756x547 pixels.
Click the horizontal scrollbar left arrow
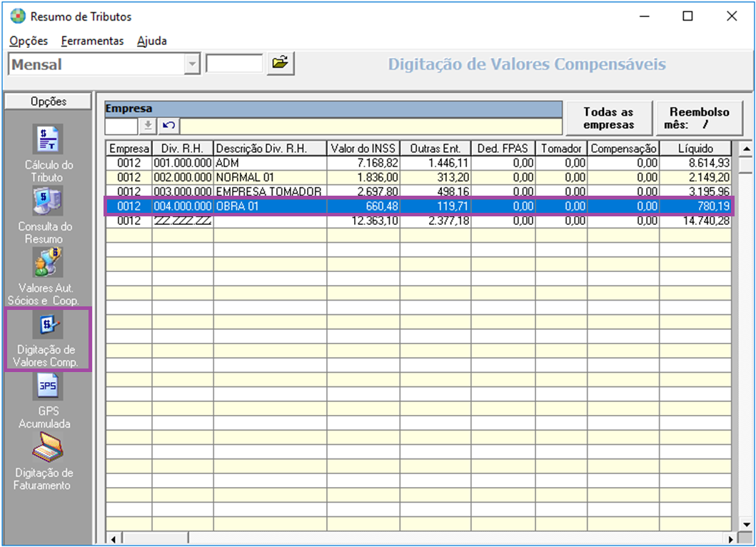pos(113,539)
